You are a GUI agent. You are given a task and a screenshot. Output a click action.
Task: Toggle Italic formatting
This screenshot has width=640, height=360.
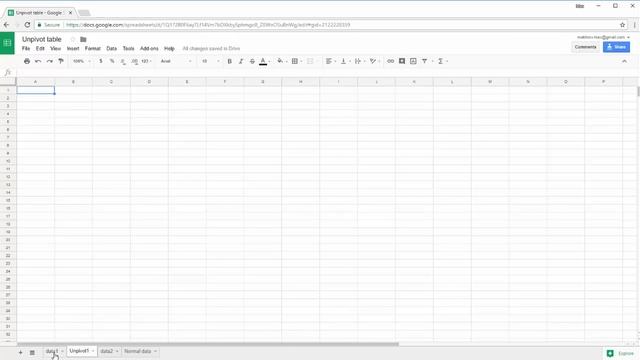coord(241,61)
